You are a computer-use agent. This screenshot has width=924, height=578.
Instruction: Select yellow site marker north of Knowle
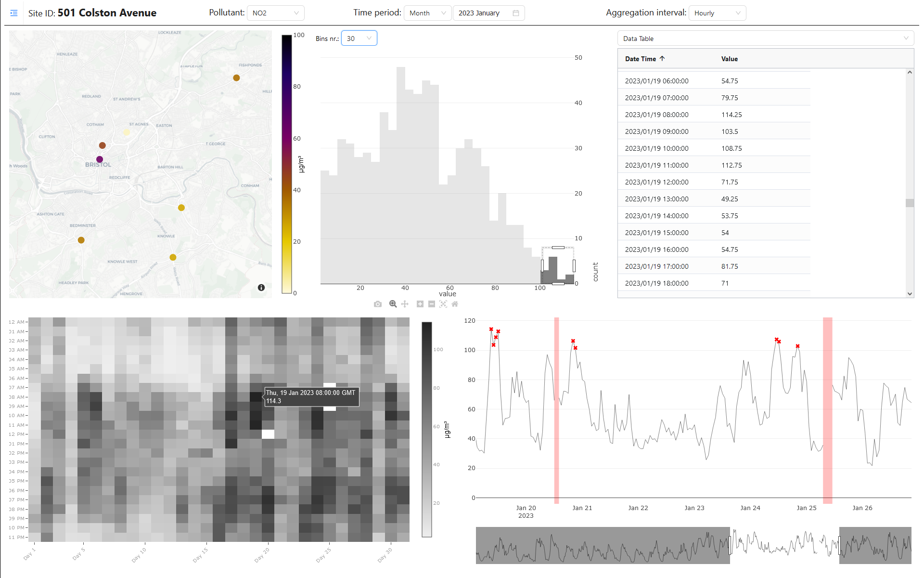point(181,208)
